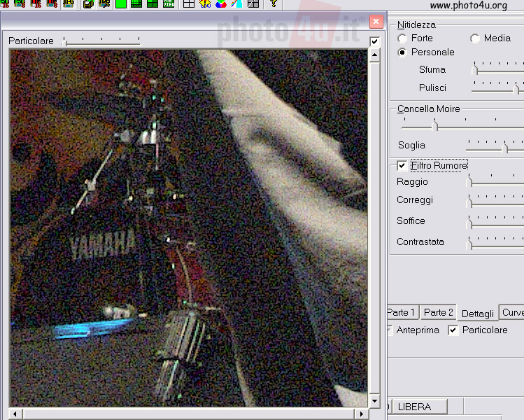Image resolution: width=524 pixels, height=420 pixels.
Task: Click the Pulisci slider handle
Action: tap(516, 89)
